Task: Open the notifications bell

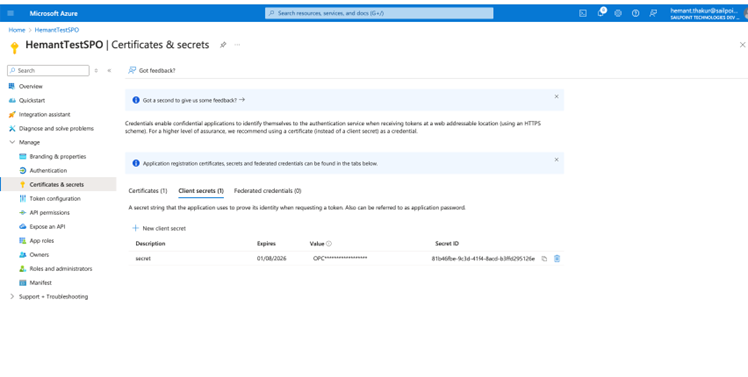Action: 601,13
